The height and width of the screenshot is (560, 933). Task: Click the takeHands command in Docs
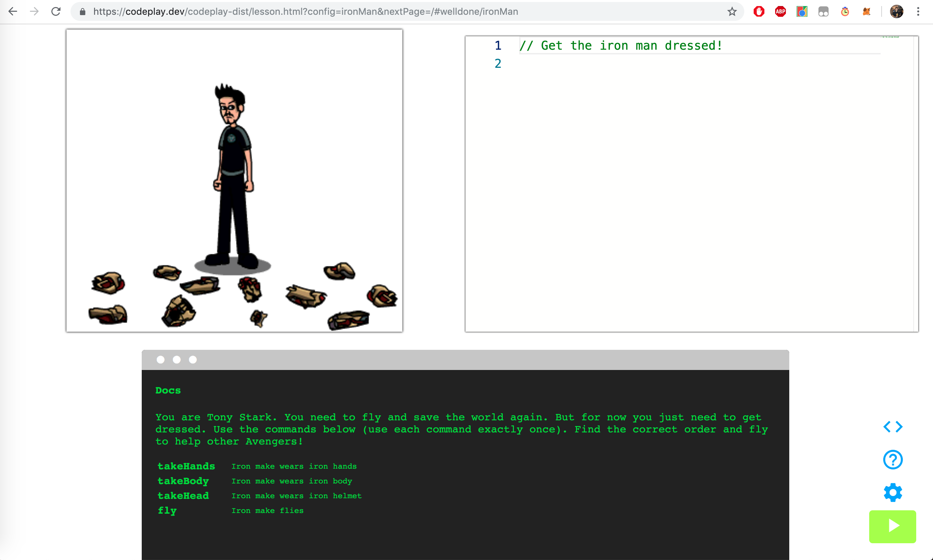pos(186,466)
